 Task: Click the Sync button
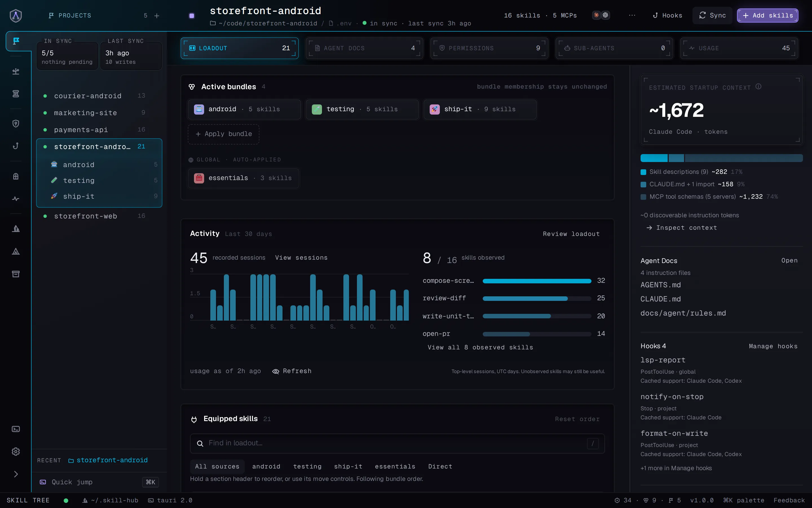point(712,16)
